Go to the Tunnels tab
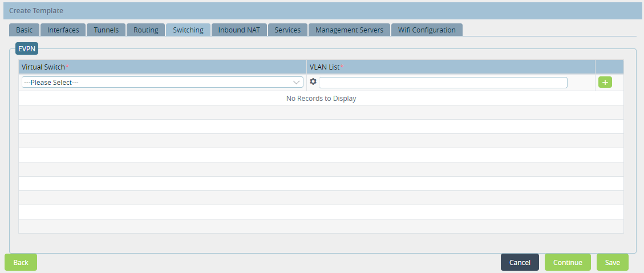 (106, 30)
